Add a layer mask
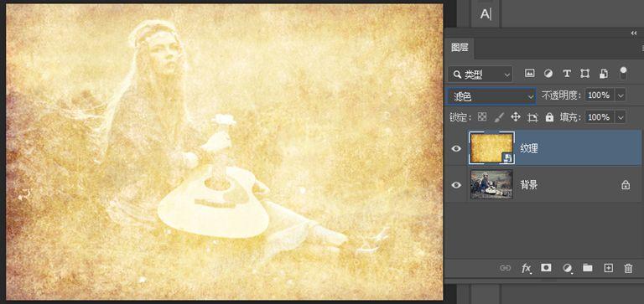644x304 pixels. pyautogui.click(x=546, y=268)
